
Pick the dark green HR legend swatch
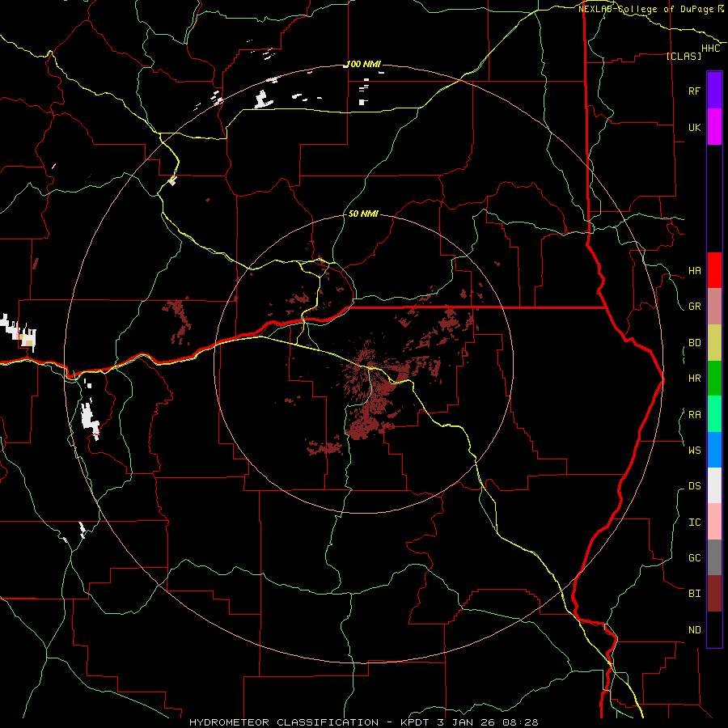[x=714, y=379]
